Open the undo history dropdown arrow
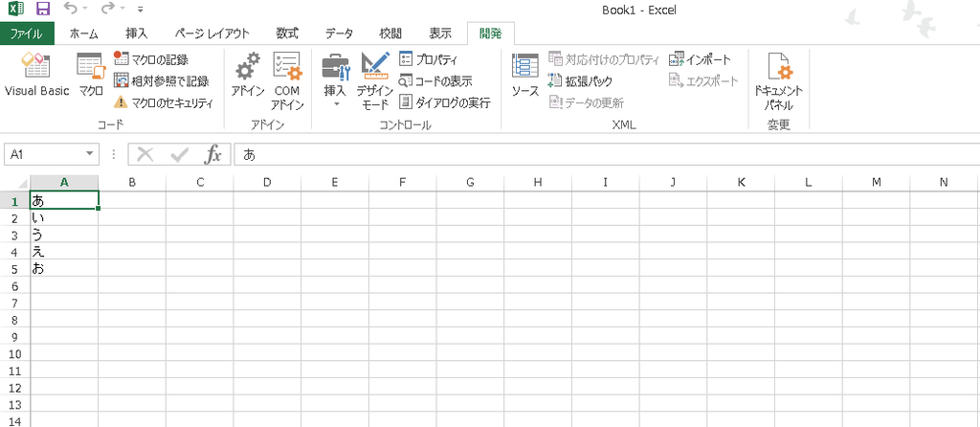Image resolution: width=980 pixels, height=427 pixels. pos(84,10)
